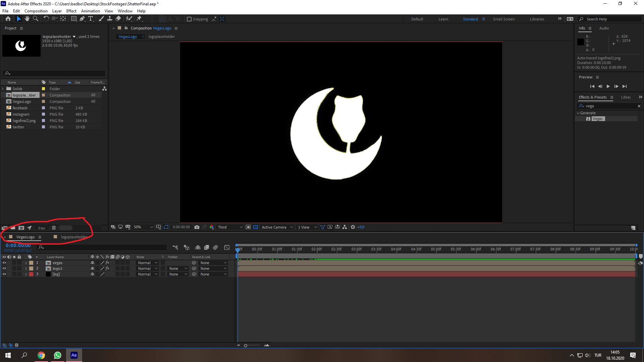
Task: Select the Hand tool in the toolbar
Action: 27,19
